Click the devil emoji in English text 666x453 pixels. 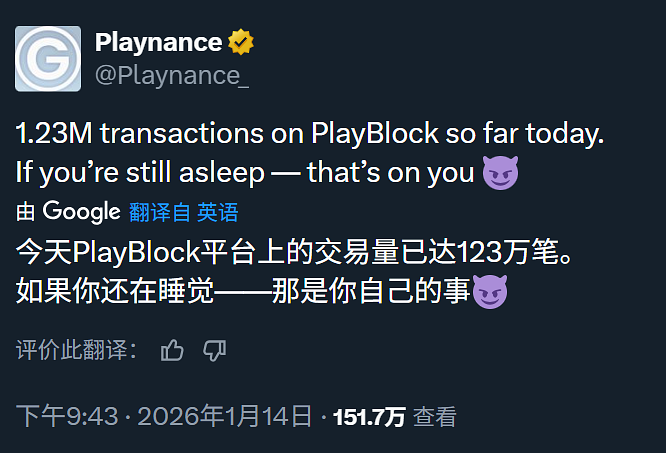click(499, 172)
